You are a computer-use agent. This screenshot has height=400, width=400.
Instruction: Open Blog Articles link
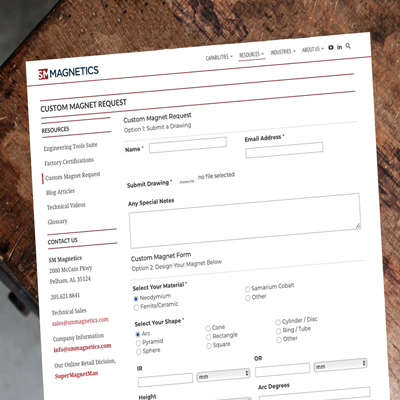[60, 192]
